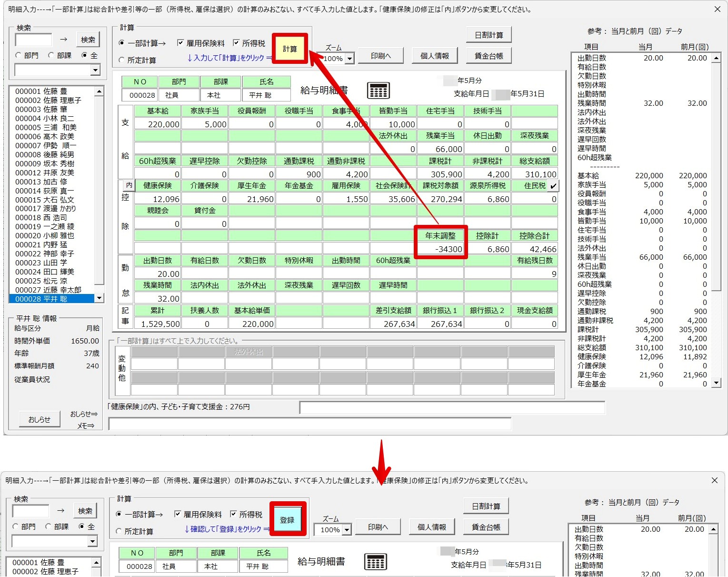Open the calculator icon in the bottom window
The height and width of the screenshot is (577, 728).
[x=376, y=561]
